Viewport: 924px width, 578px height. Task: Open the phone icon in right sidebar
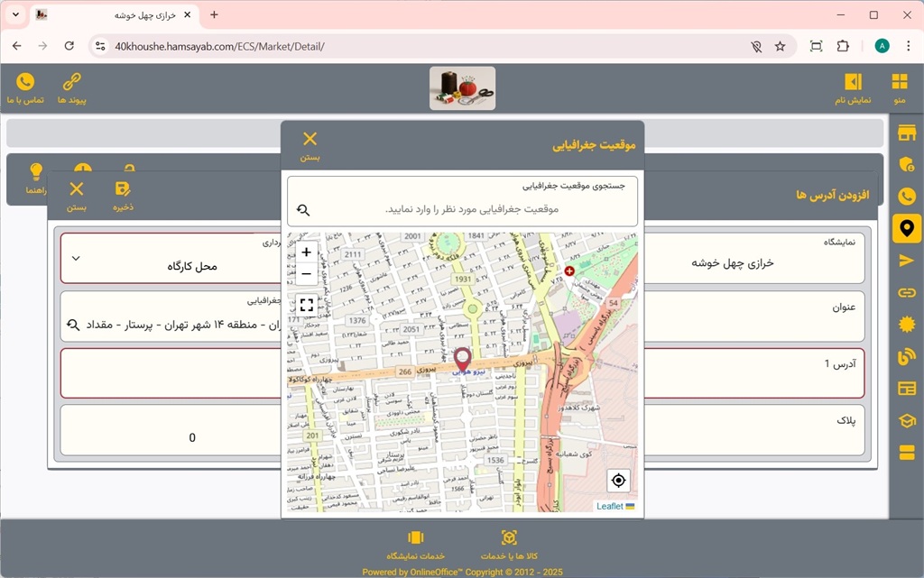(x=907, y=197)
